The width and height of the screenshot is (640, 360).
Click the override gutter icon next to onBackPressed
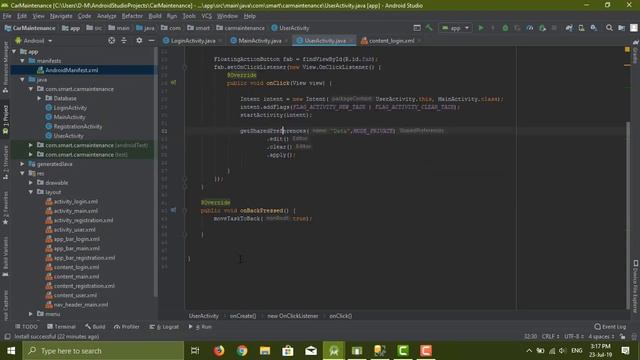173,210
